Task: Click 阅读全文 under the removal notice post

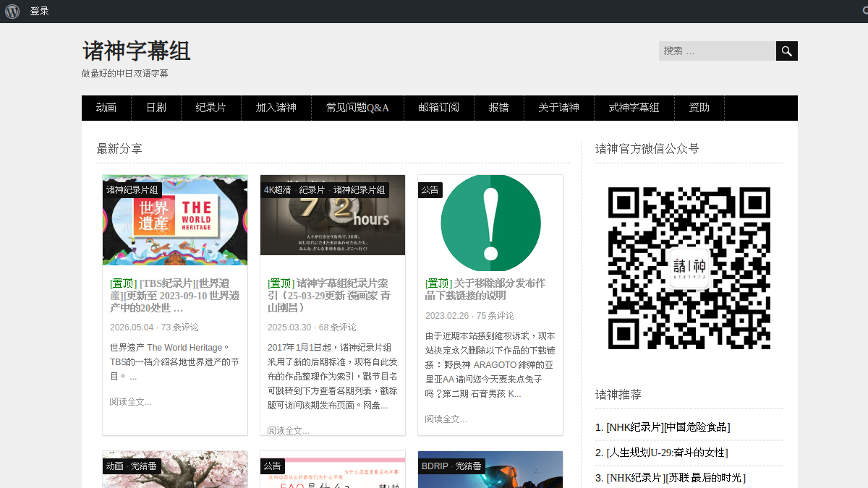Action: [446, 419]
